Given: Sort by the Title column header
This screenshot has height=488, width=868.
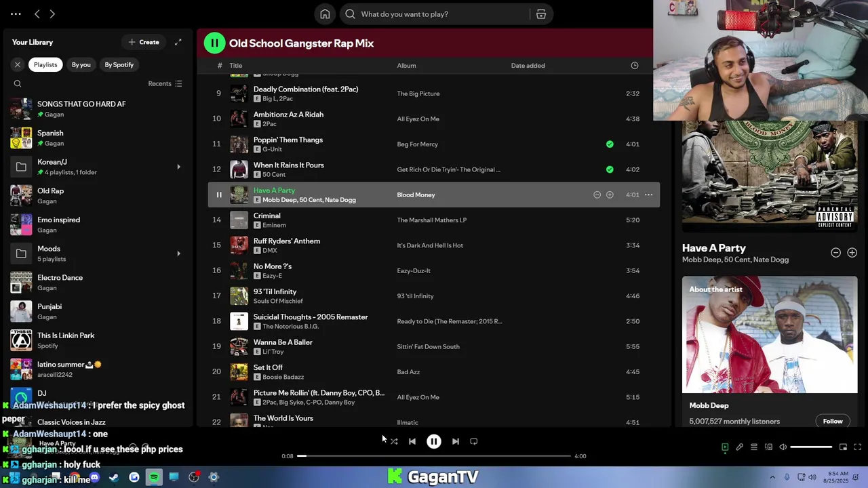Looking at the screenshot, I should 236,66.
